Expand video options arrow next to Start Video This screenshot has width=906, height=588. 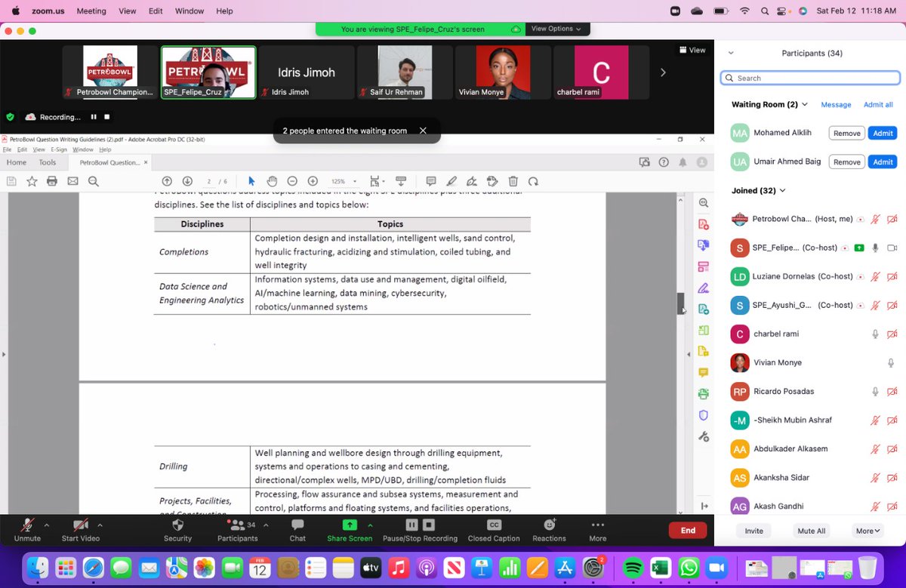[x=100, y=525]
